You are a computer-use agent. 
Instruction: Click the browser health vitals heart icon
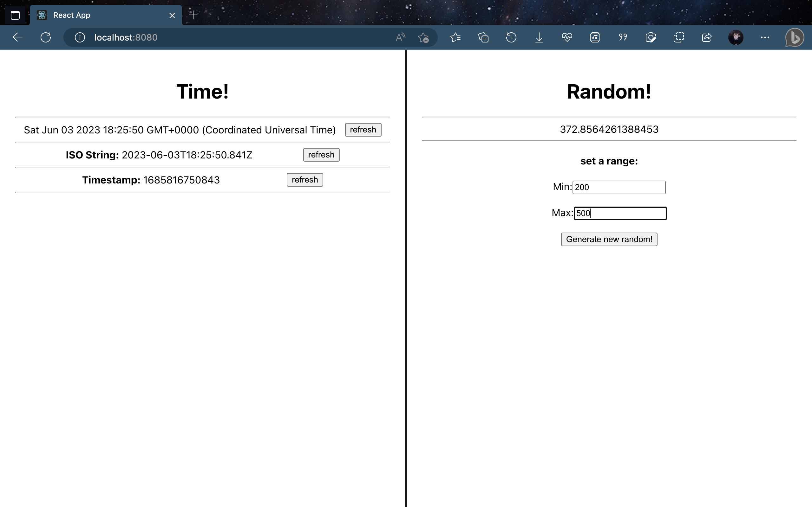567,37
